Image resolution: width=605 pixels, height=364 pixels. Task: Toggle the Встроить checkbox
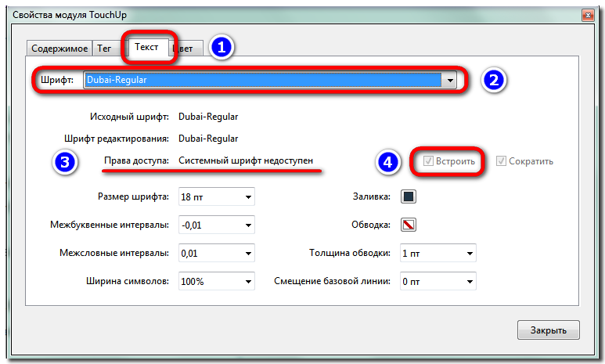pyautogui.click(x=428, y=161)
